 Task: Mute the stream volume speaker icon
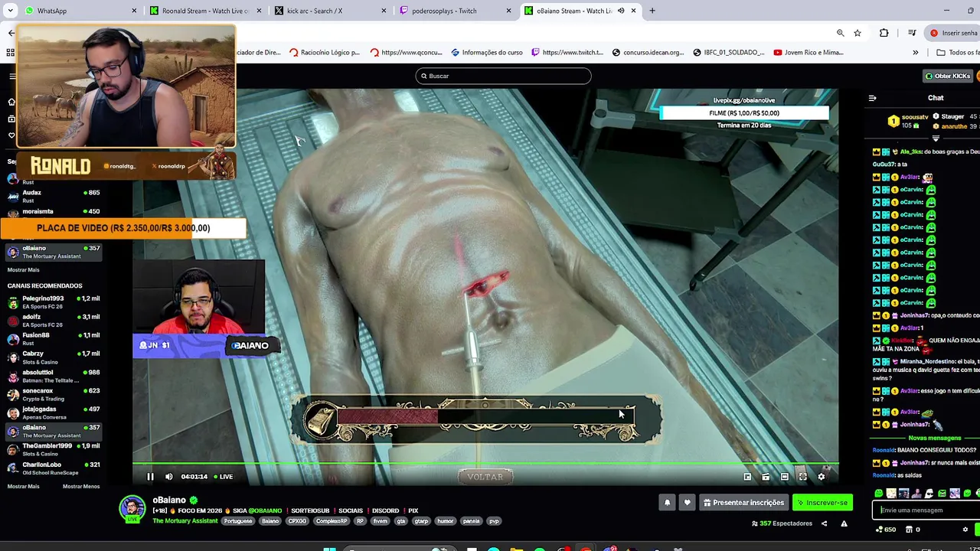pos(169,477)
